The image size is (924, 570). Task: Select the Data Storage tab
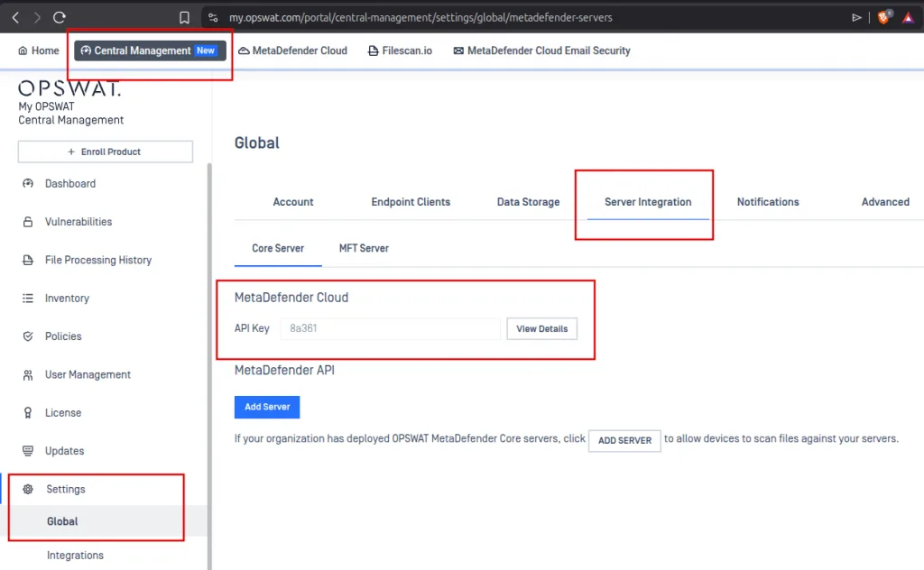coord(528,202)
